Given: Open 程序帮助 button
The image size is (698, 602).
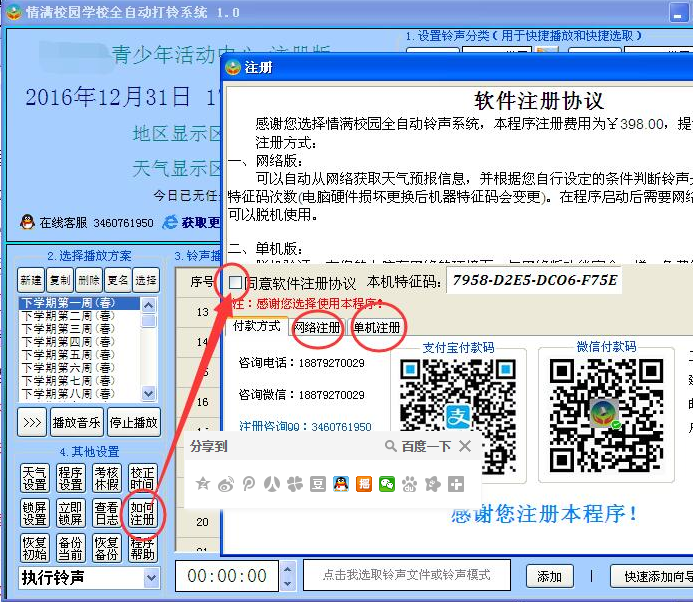Looking at the screenshot, I should pyautogui.click(x=142, y=548).
